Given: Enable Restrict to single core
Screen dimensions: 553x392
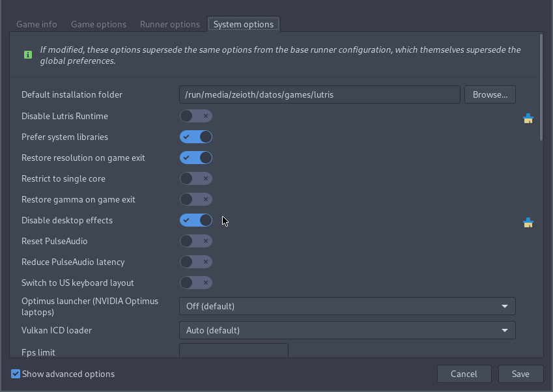Looking at the screenshot, I should tap(195, 178).
